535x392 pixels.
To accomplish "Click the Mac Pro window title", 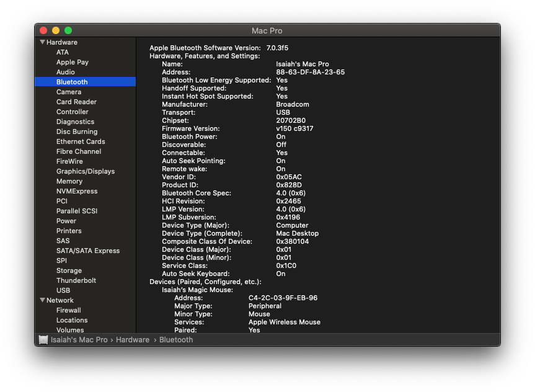I will (x=267, y=31).
